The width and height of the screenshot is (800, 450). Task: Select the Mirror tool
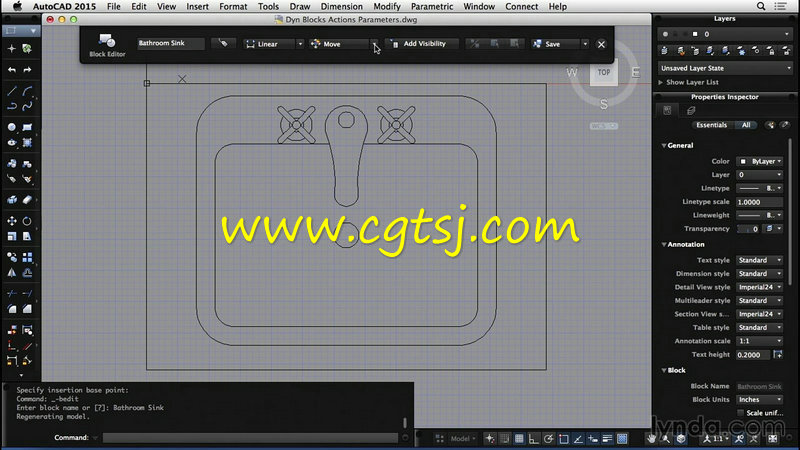pos(12,272)
